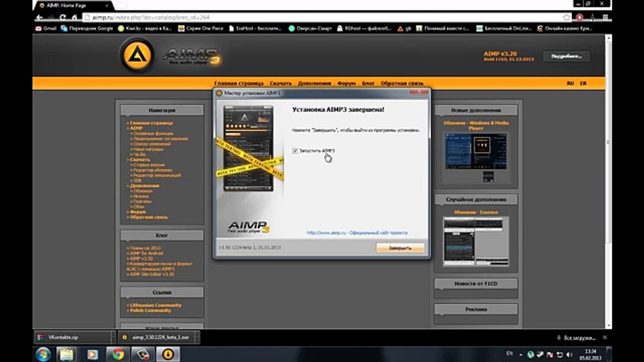
Task: Switch the site language to EN
Action: [583, 83]
